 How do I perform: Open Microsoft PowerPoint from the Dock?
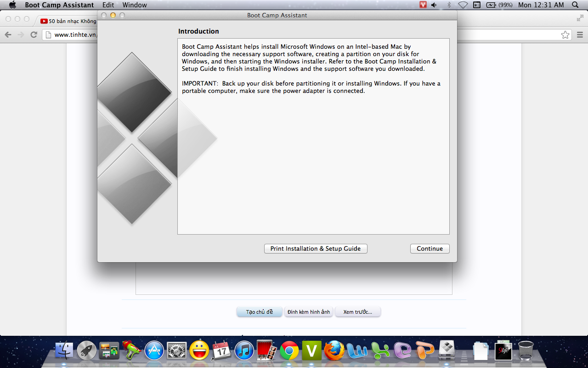coord(424,351)
